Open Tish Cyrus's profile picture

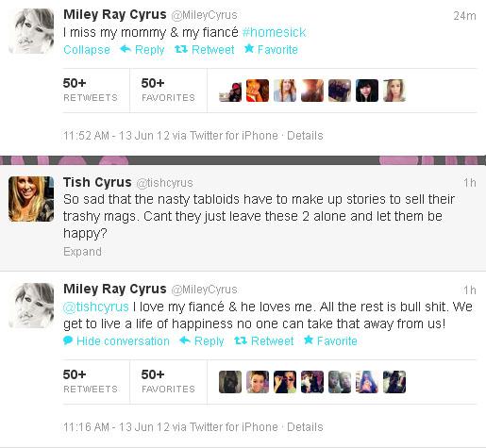click(x=31, y=199)
